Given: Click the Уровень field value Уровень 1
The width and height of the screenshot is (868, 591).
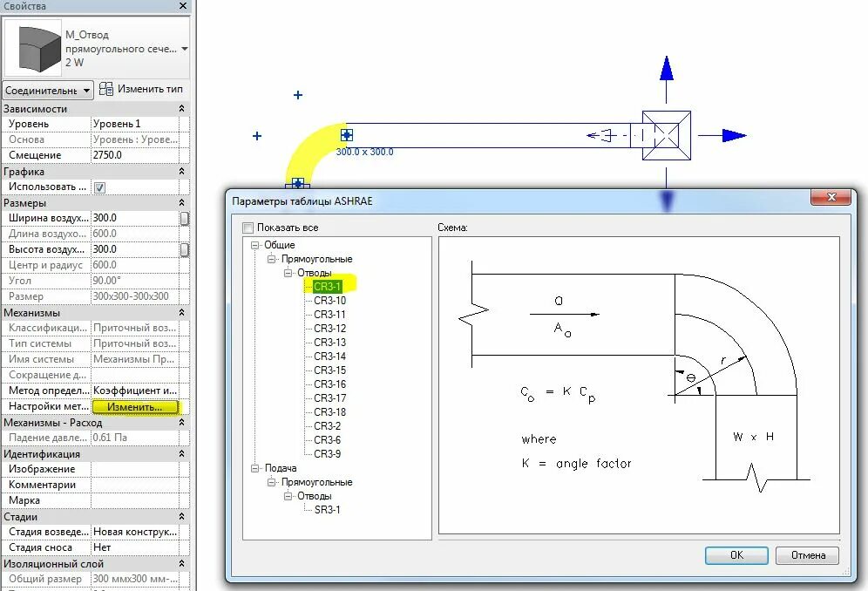Looking at the screenshot, I should (134, 124).
